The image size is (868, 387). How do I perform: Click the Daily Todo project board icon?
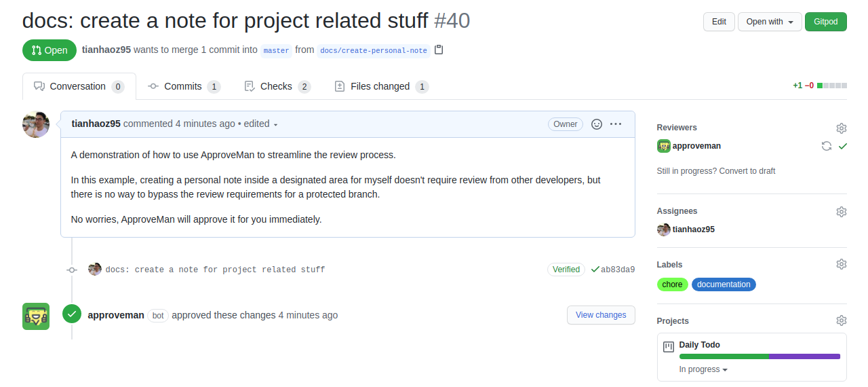pos(669,347)
